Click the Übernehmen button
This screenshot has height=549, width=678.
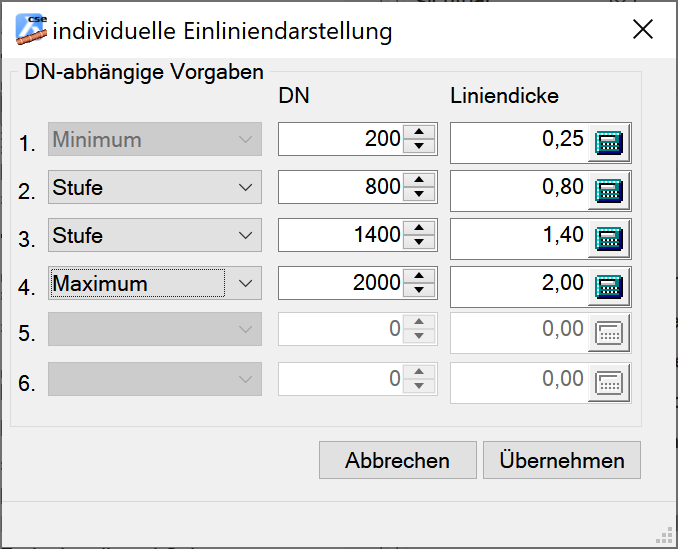point(561,460)
